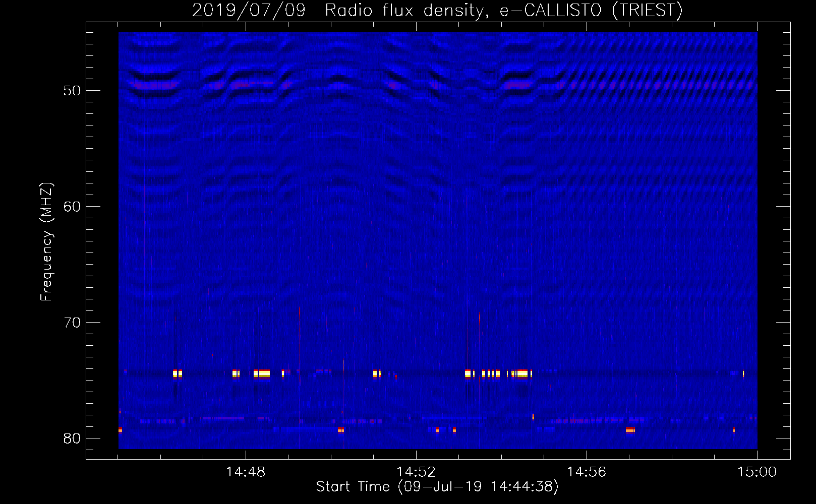Select the 14:56 time tick label
This screenshot has height=504, width=816.
(x=587, y=472)
